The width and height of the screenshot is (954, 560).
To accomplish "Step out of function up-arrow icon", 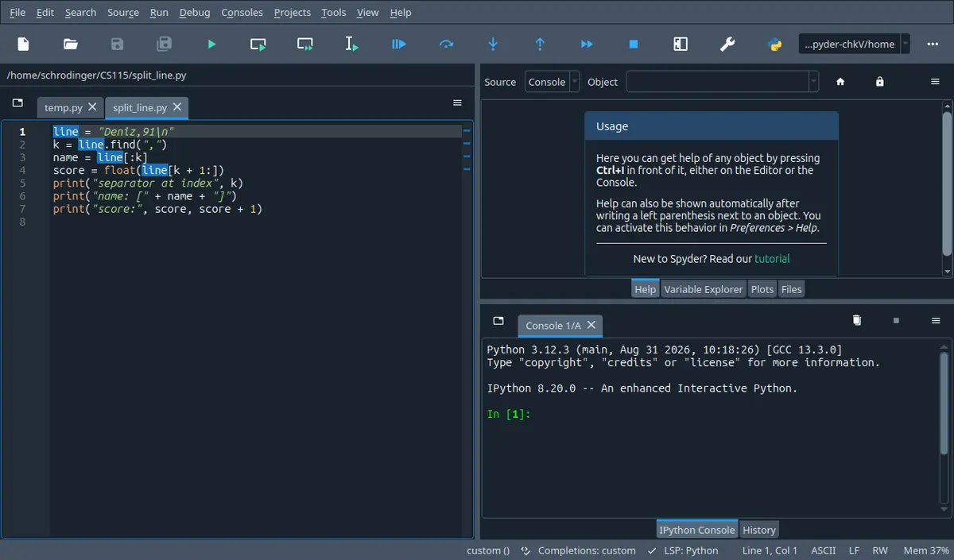I will coord(540,44).
